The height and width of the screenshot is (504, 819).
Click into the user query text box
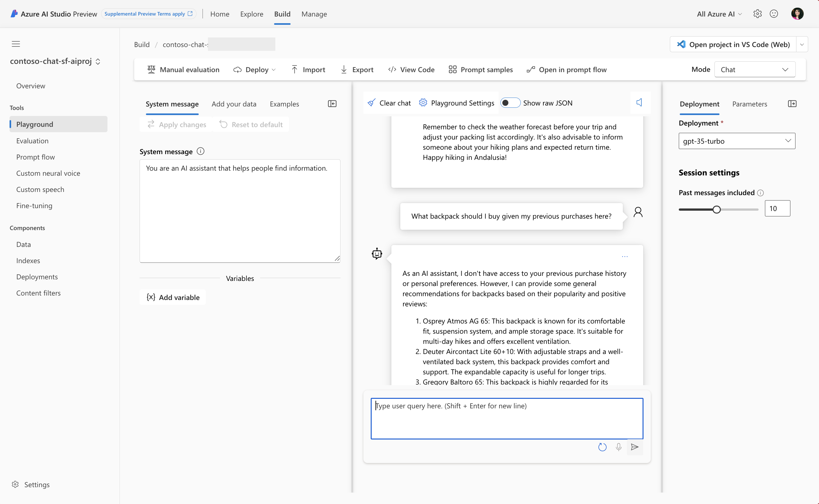tap(506, 418)
